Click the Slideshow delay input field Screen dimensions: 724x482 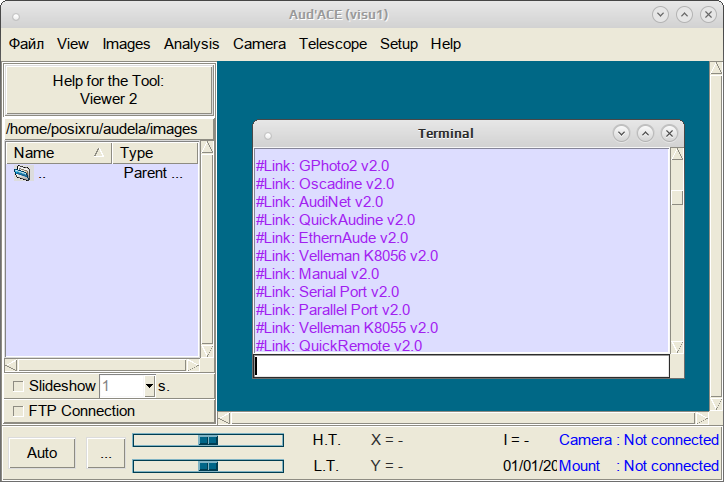[x=122, y=386]
